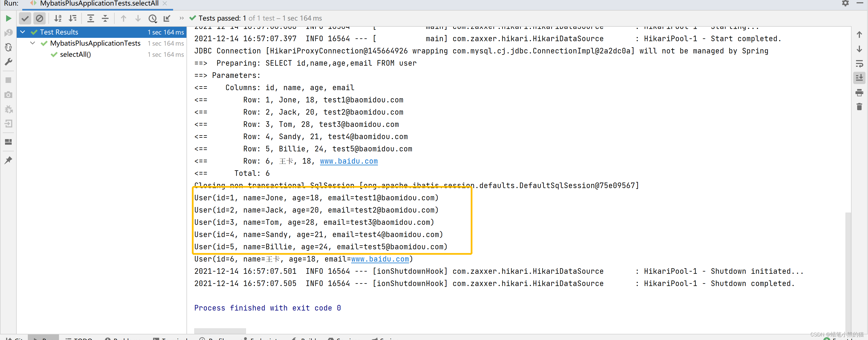Toggle the scroll to end option
Screen dimensions: 868x340
pyautogui.click(x=859, y=78)
